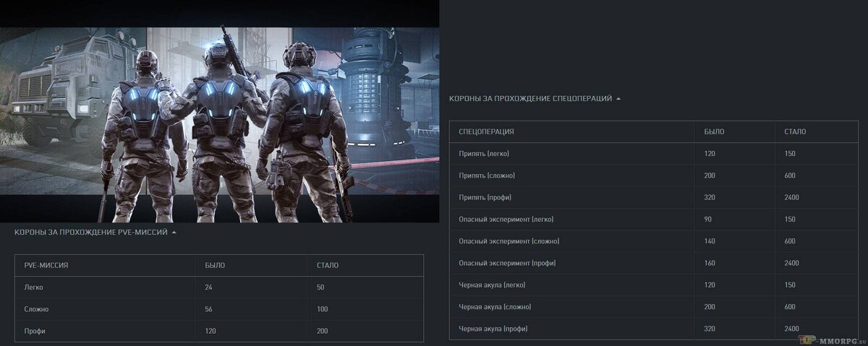
Task: Open the three soldiers banner image
Action: click(x=220, y=125)
